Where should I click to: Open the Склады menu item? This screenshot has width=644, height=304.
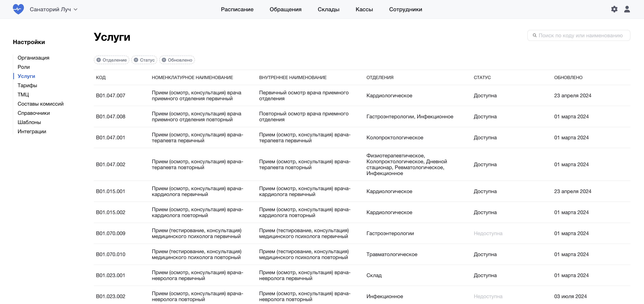(x=328, y=10)
